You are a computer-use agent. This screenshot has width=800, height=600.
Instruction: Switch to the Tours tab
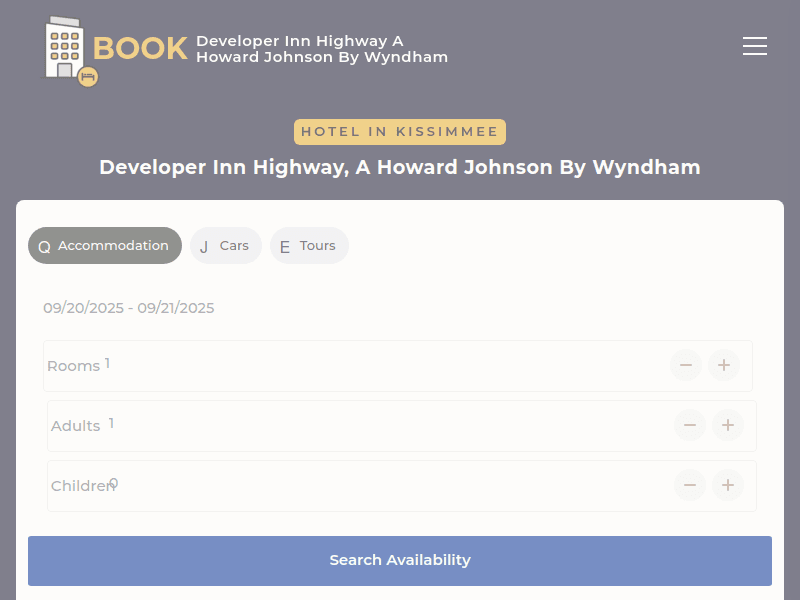coord(309,246)
